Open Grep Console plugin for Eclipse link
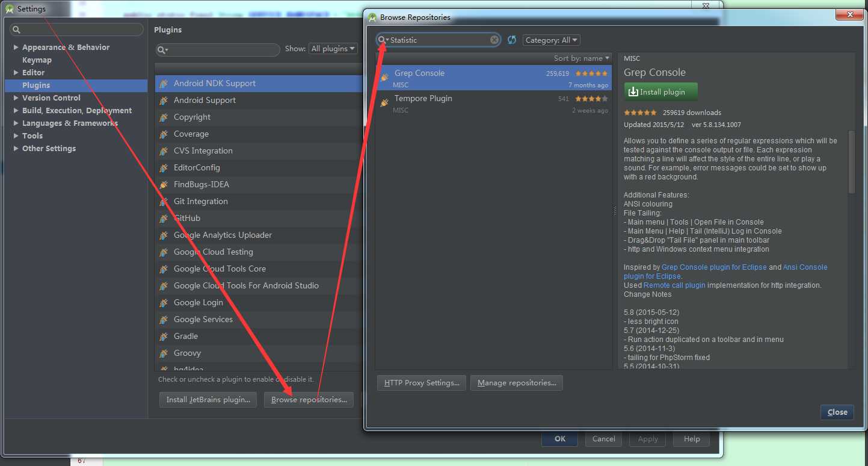 tap(714, 267)
